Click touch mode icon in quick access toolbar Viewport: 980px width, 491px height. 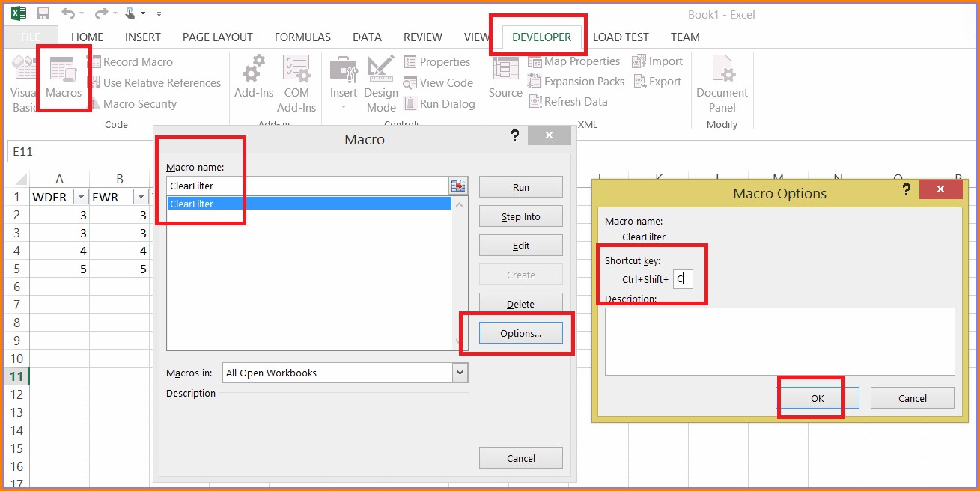click(x=130, y=13)
